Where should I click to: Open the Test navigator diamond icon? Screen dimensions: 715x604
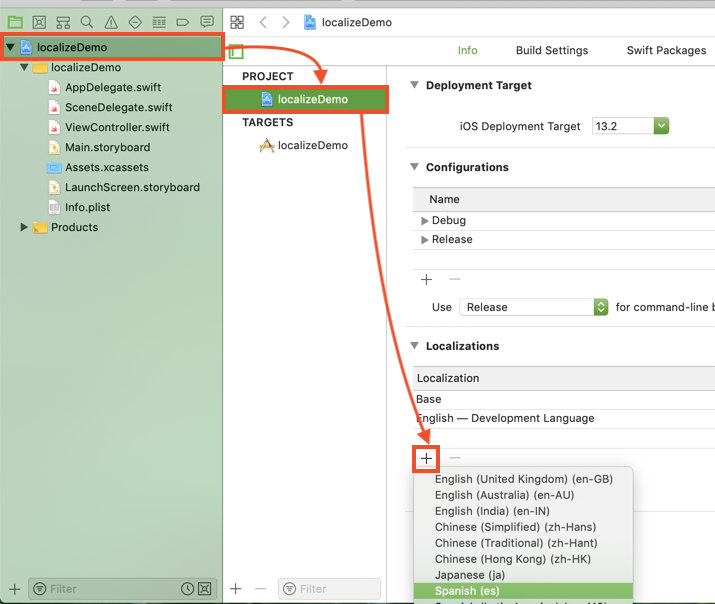click(x=135, y=22)
